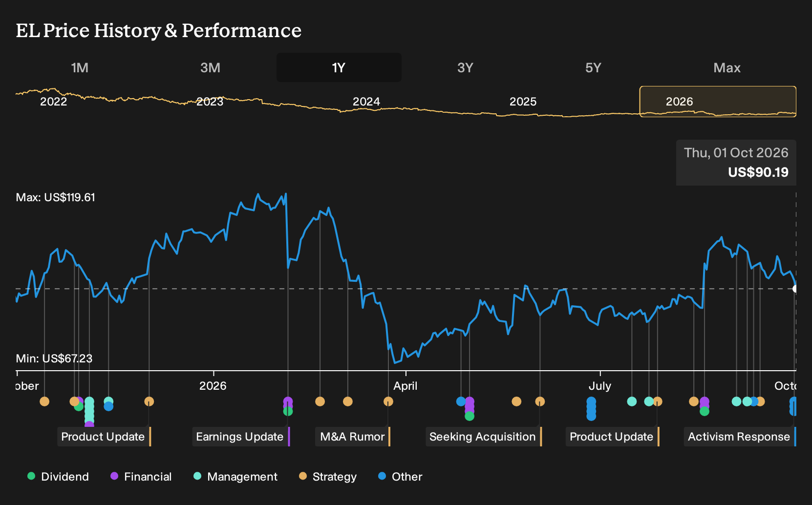Click stacked blue Other dots under July
The width and height of the screenshot is (812, 505).
click(x=591, y=409)
